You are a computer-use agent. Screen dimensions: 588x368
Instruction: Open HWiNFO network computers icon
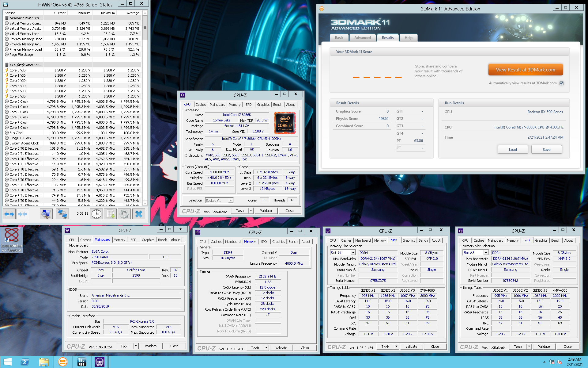(62, 214)
